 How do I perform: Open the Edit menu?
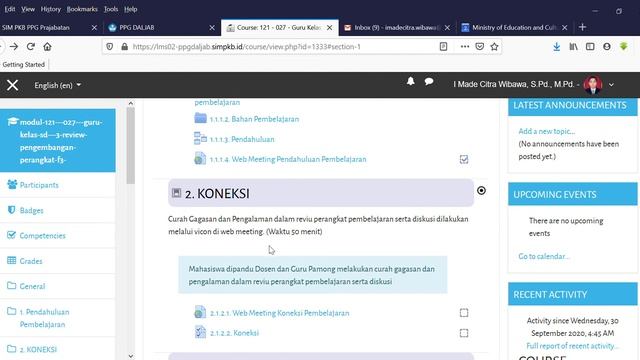pyautogui.click(x=10, y=9)
